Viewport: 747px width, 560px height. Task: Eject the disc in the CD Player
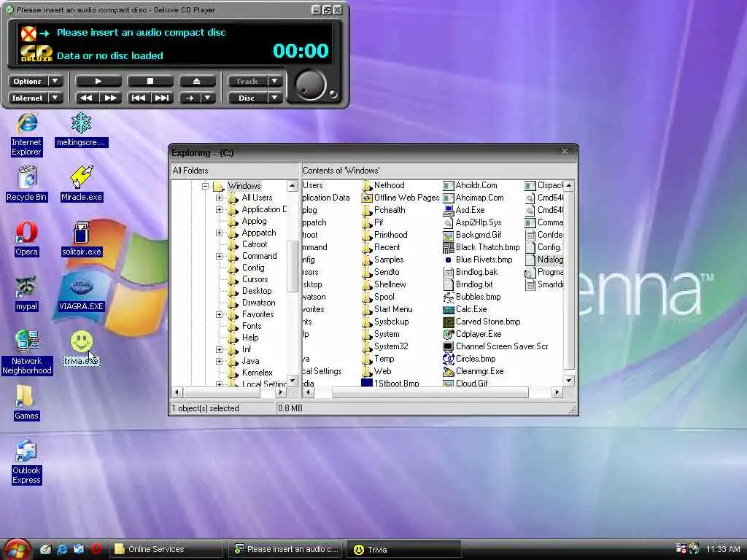[197, 82]
